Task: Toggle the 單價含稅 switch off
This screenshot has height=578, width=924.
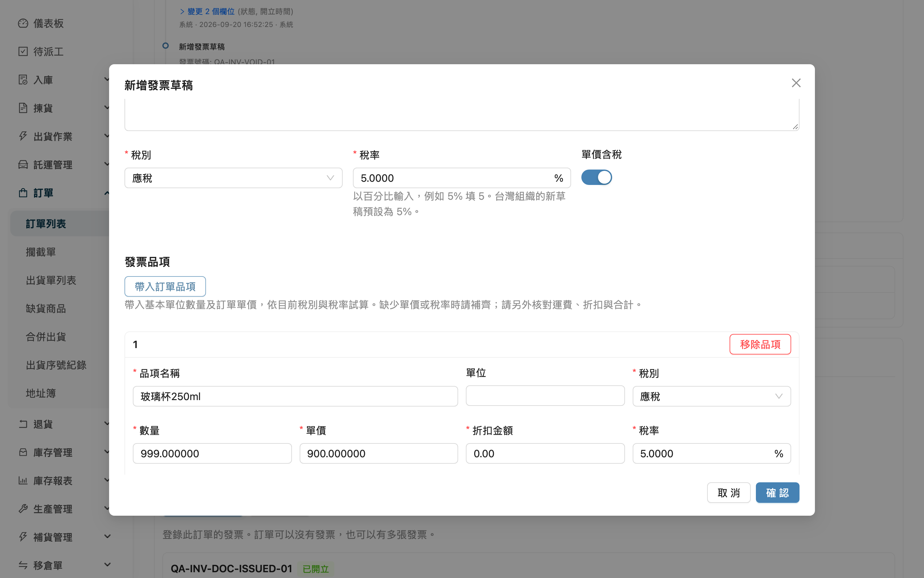Action: coord(596,177)
